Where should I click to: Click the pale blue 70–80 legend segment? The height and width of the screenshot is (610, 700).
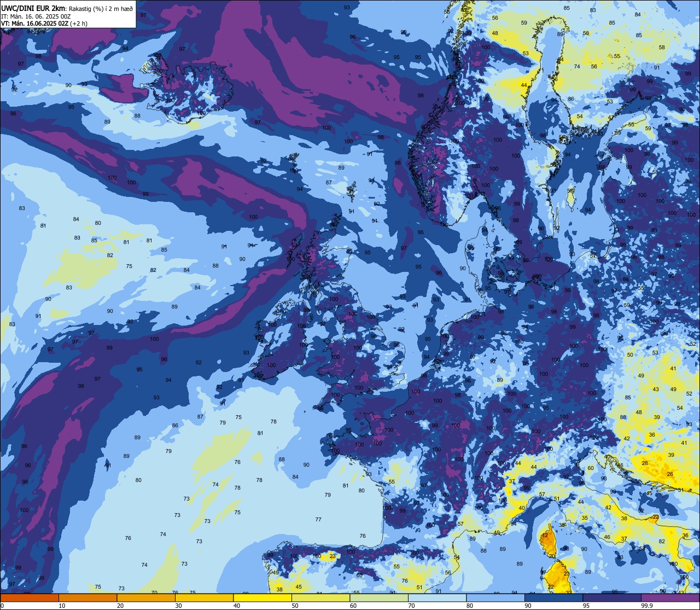[437, 597]
